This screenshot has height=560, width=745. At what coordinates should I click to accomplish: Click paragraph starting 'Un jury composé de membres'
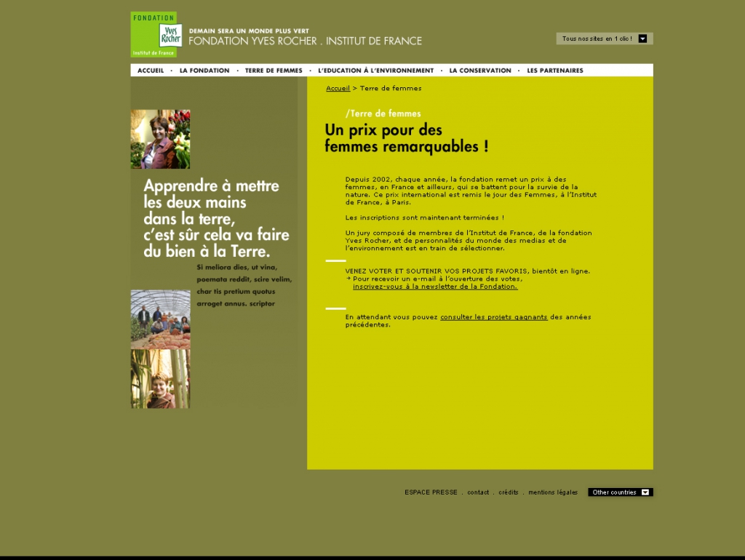469,240
